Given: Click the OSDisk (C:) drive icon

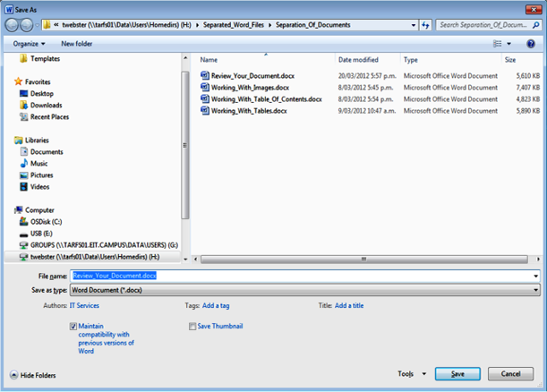Looking at the screenshot, I should (x=23, y=221).
